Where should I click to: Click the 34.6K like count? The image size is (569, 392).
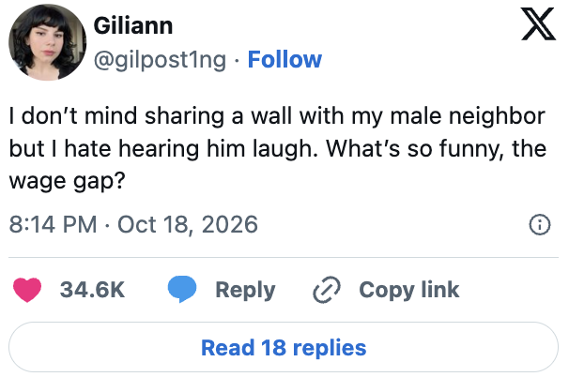click(93, 290)
